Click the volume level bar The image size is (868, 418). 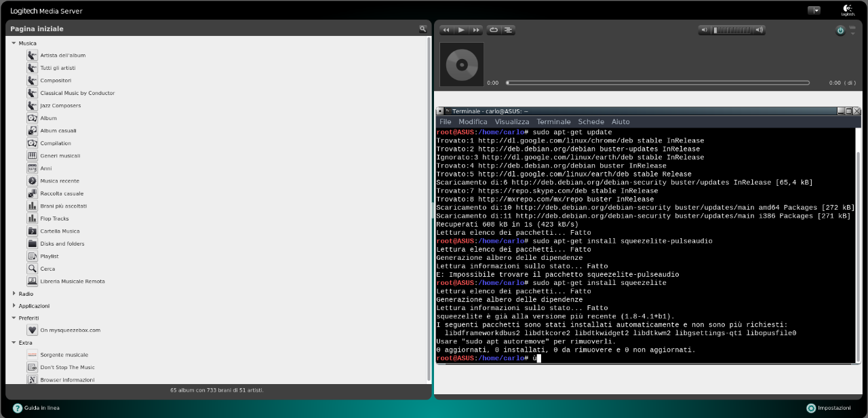tap(732, 30)
